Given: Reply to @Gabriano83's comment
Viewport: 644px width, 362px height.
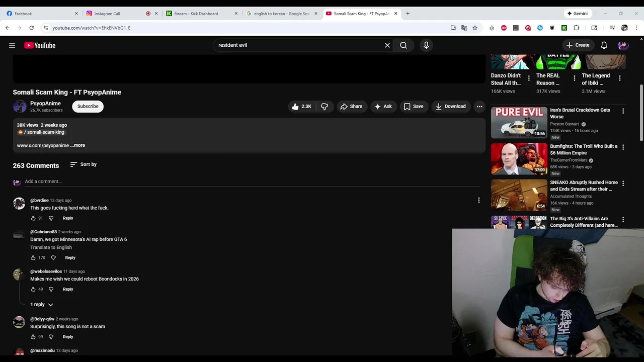Looking at the screenshot, I should [x=70, y=258].
